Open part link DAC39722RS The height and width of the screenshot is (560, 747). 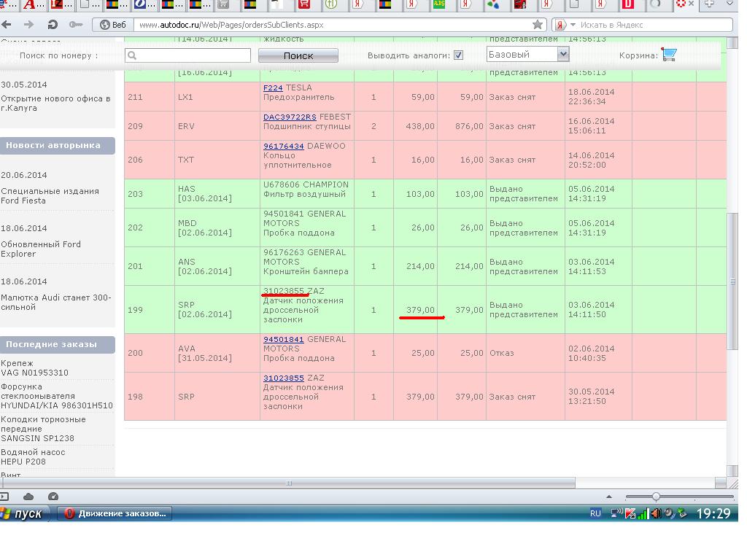290,117
